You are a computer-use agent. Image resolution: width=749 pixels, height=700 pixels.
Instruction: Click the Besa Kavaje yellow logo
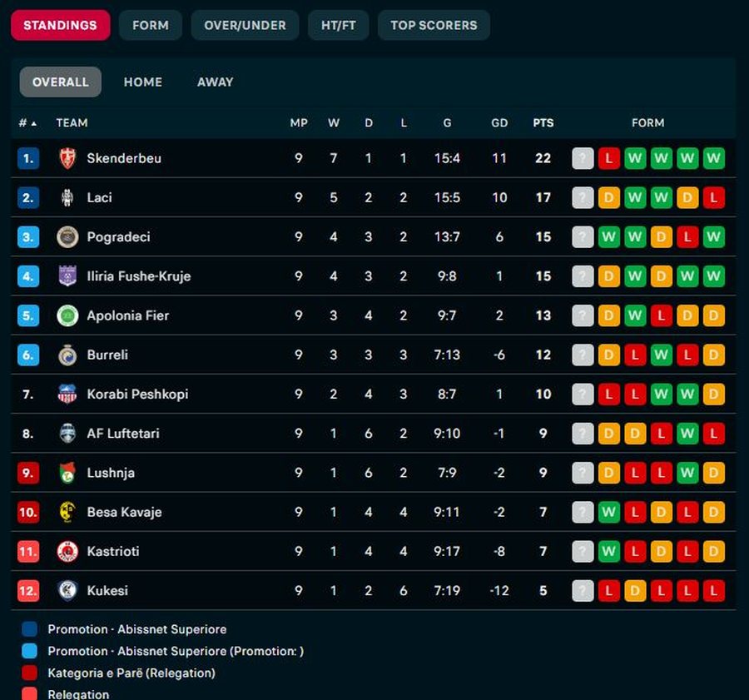(x=67, y=512)
